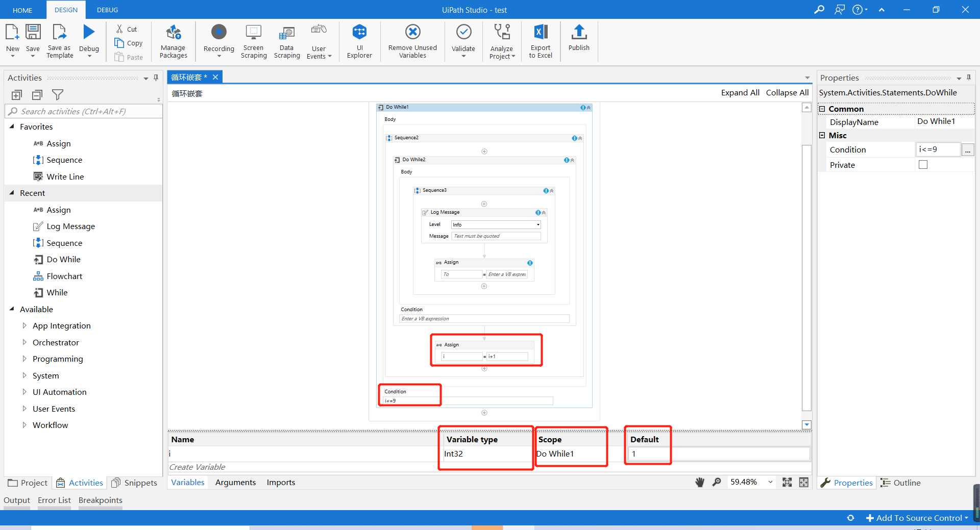980x530 pixels.
Task: Open the New dropdown arrow
Action: [x=13, y=56]
